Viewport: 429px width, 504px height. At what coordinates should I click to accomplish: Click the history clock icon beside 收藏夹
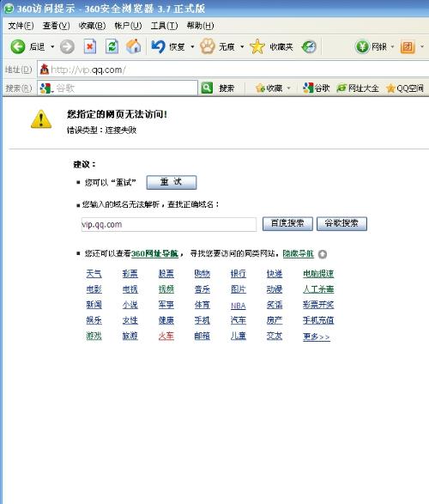coord(309,47)
